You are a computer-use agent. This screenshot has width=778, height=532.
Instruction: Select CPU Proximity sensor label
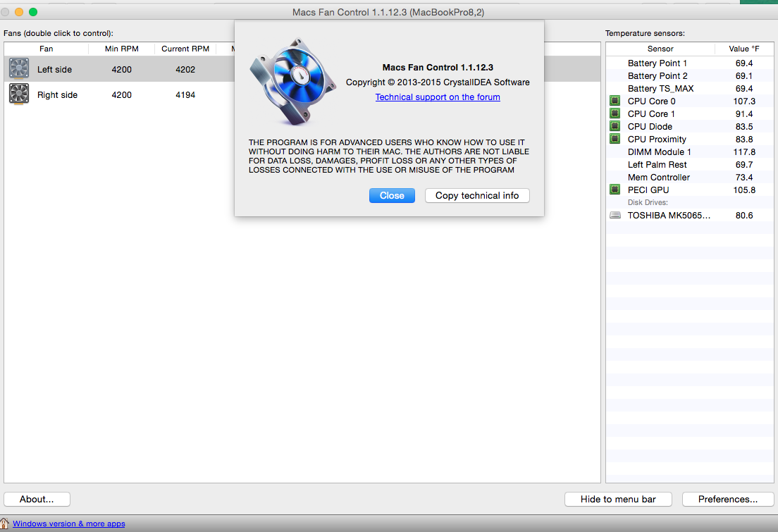click(657, 139)
